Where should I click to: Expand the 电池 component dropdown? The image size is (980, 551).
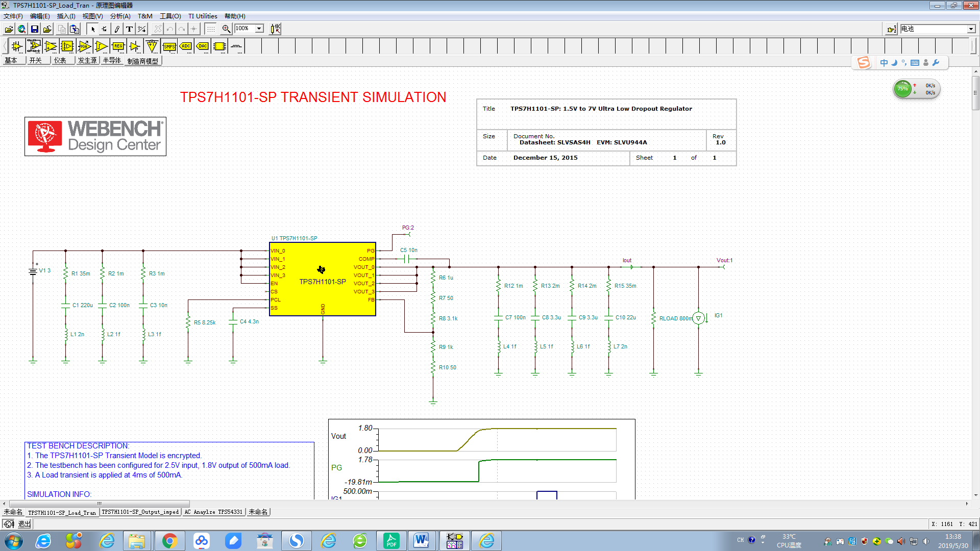coord(971,29)
